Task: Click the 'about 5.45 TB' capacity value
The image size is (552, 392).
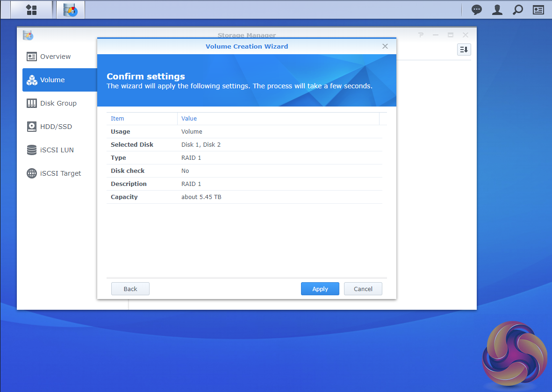Action: 201,197
